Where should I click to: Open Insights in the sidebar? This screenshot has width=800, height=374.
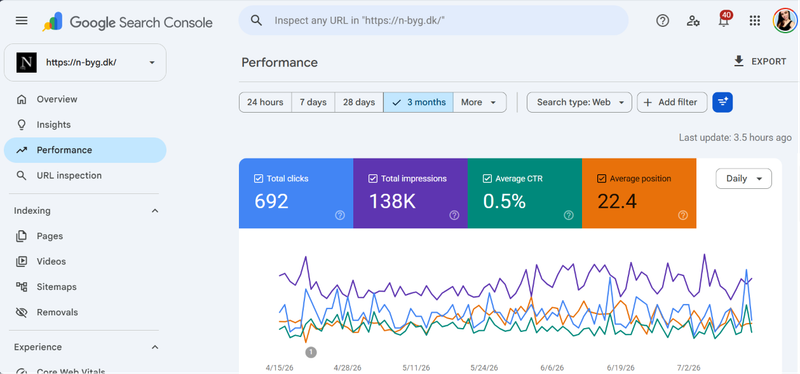click(x=85, y=124)
